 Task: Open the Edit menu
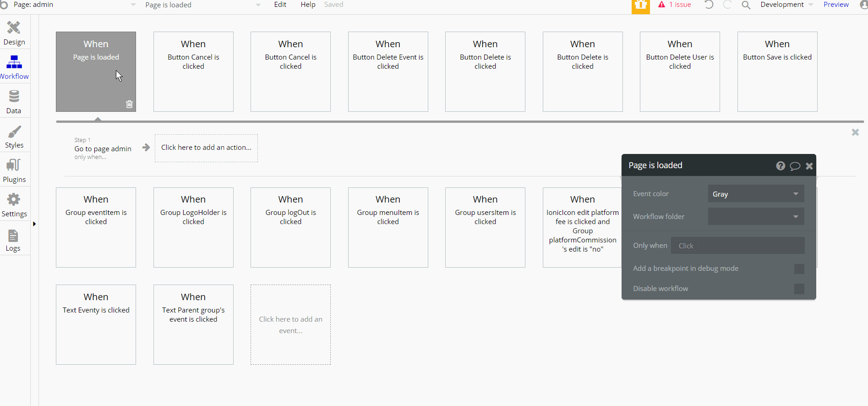pyautogui.click(x=280, y=5)
